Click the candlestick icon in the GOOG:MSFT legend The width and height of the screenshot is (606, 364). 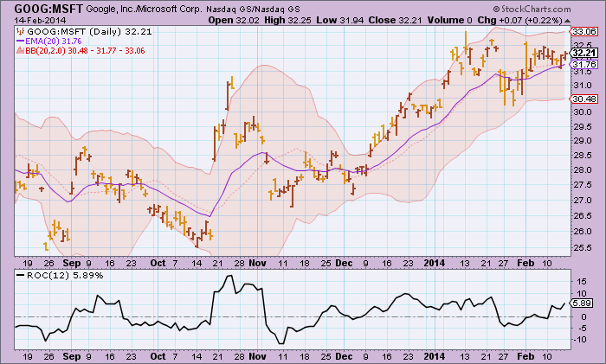point(21,32)
